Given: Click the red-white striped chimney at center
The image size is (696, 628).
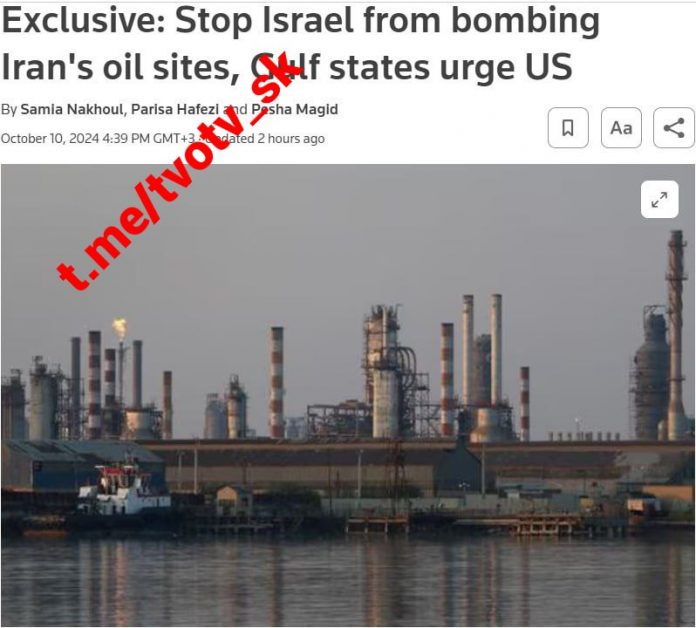Looking at the screenshot, I should click(277, 383).
